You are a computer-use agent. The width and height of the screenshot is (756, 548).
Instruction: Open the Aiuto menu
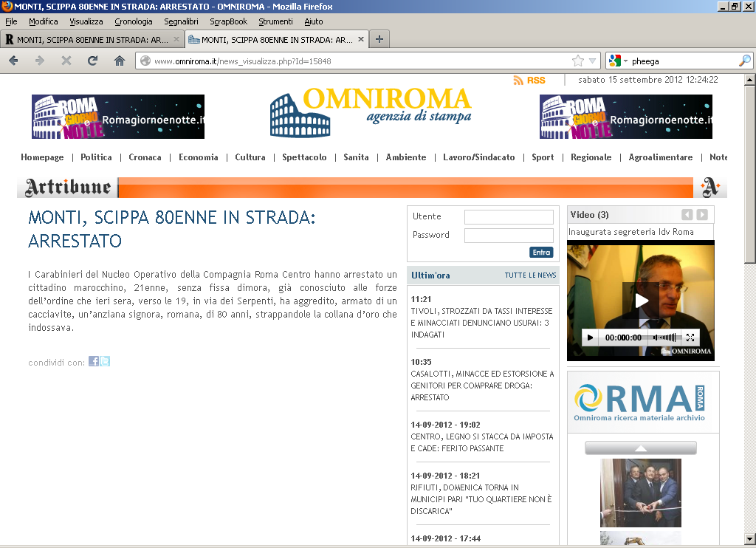tap(313, 21)
